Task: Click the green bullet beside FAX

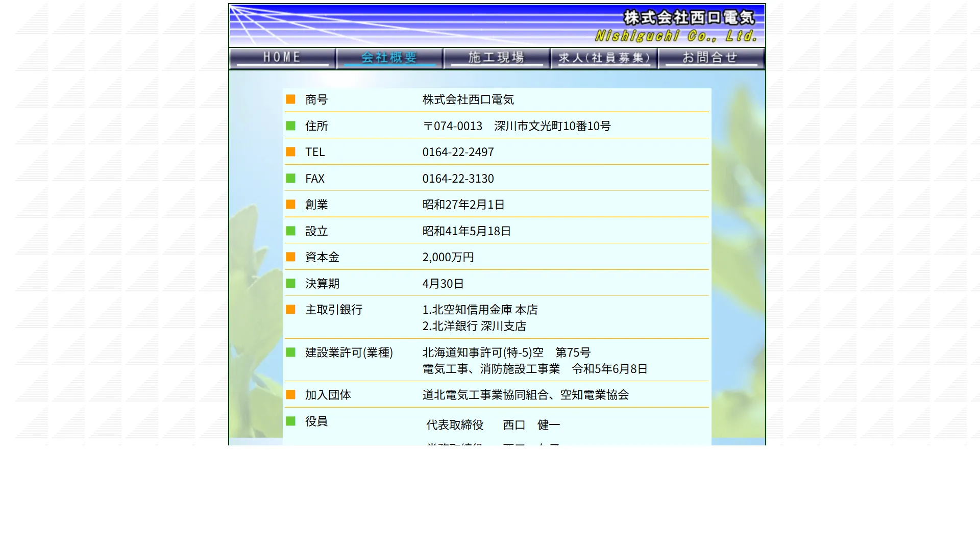Action: point(290,178)
